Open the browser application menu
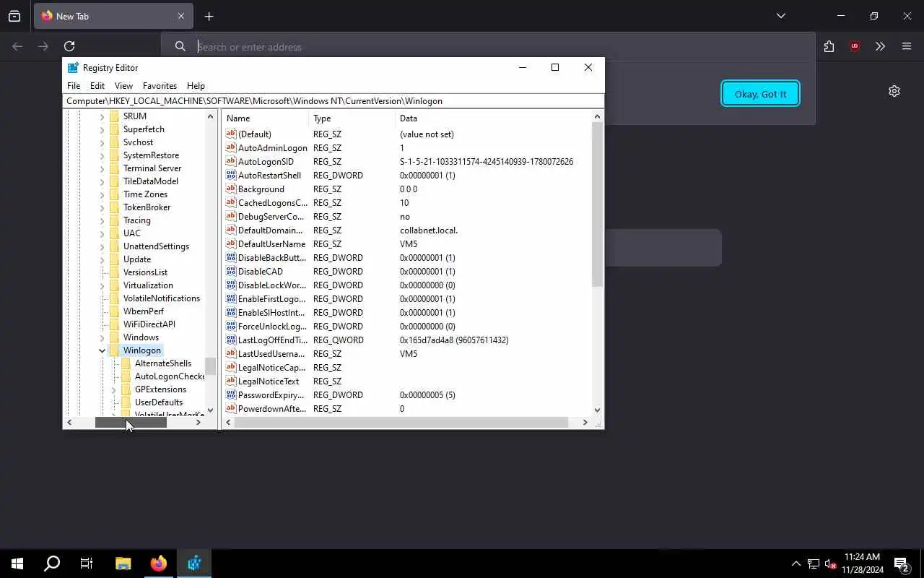 907,46
